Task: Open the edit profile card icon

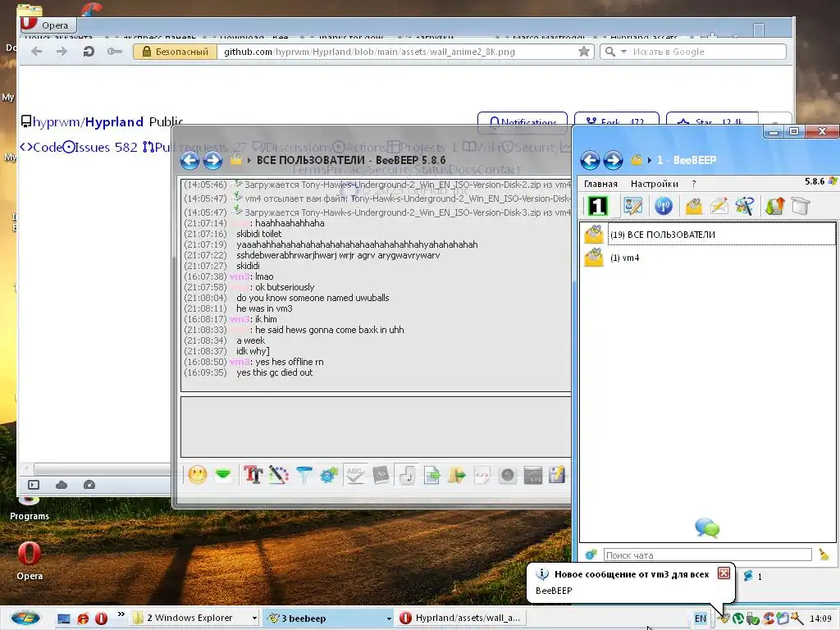Action: 632,206
